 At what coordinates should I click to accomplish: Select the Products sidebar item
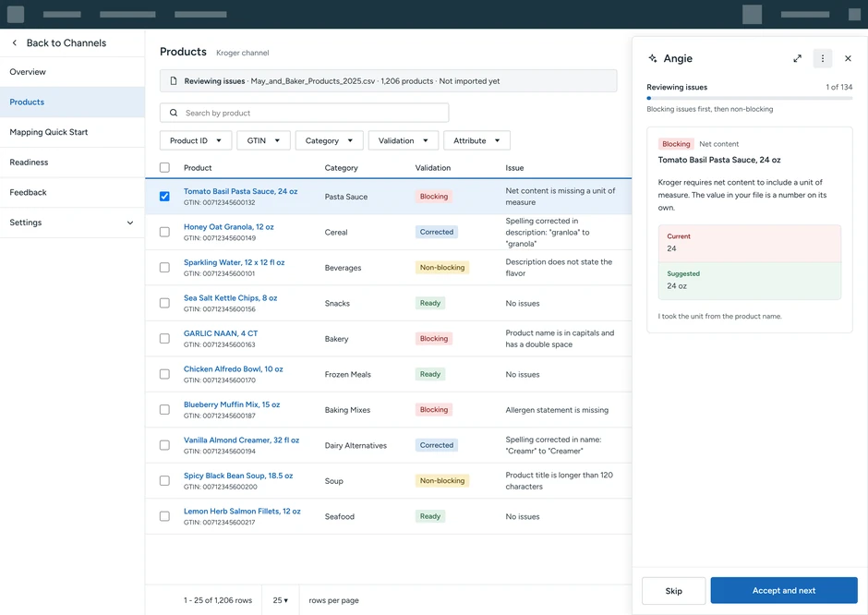click(x=72, y=102)
